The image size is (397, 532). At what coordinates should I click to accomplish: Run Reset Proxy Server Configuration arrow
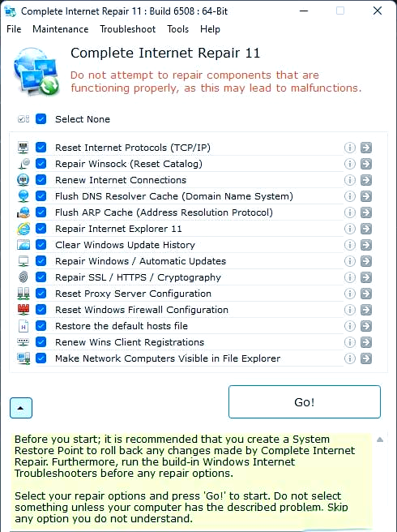pyautogui.click(x=366, y=294)
